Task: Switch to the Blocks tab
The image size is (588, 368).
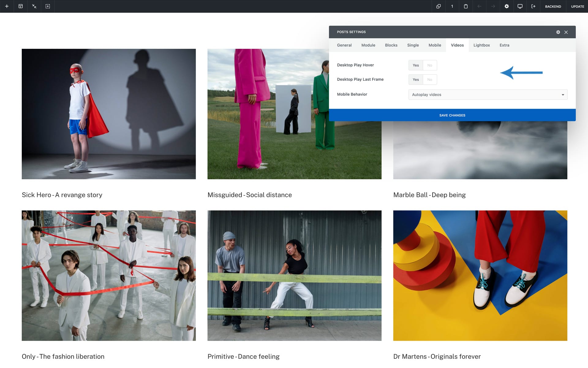Action: (391, 45)
